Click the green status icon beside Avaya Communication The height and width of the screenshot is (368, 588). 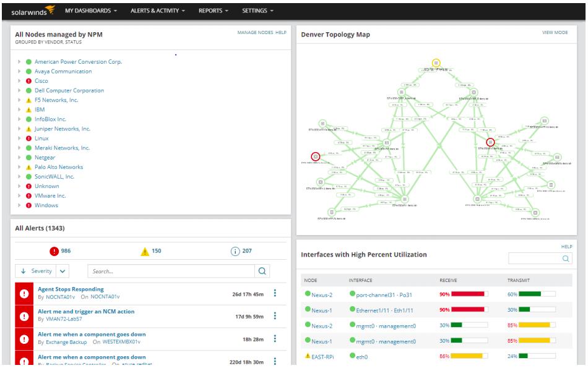coord(28,71)
